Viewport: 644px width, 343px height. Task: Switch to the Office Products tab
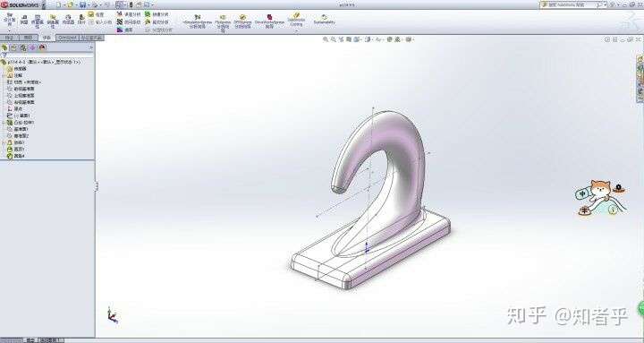(x=92, y=38)
